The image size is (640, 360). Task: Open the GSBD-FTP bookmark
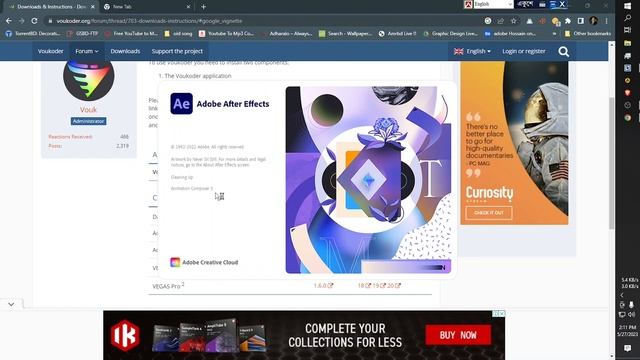(x=83, y=33)
